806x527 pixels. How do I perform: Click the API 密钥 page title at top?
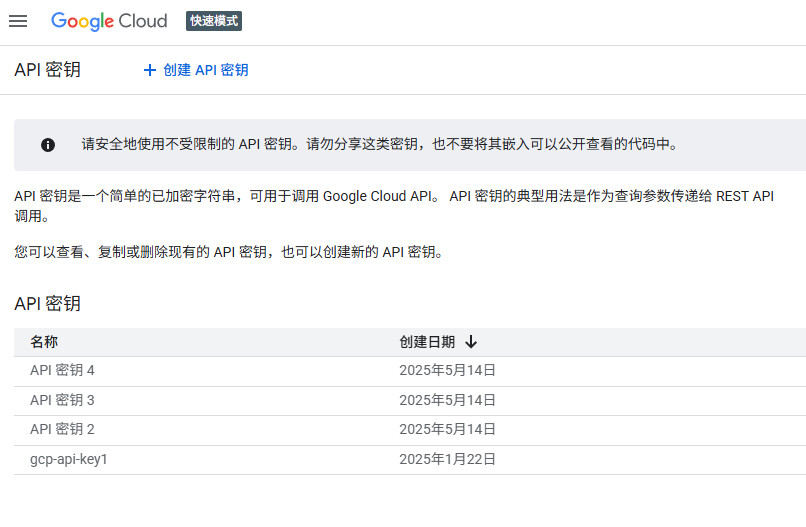coord(48,70)
